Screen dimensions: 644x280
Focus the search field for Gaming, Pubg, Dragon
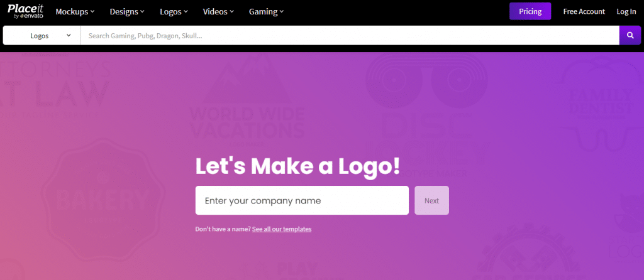[x=350, y=36]
